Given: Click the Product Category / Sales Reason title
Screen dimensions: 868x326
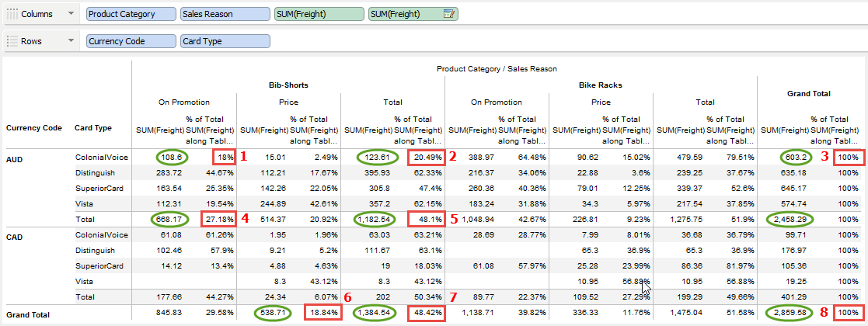Looking at the screenshot, I should [x=497, y=68].
